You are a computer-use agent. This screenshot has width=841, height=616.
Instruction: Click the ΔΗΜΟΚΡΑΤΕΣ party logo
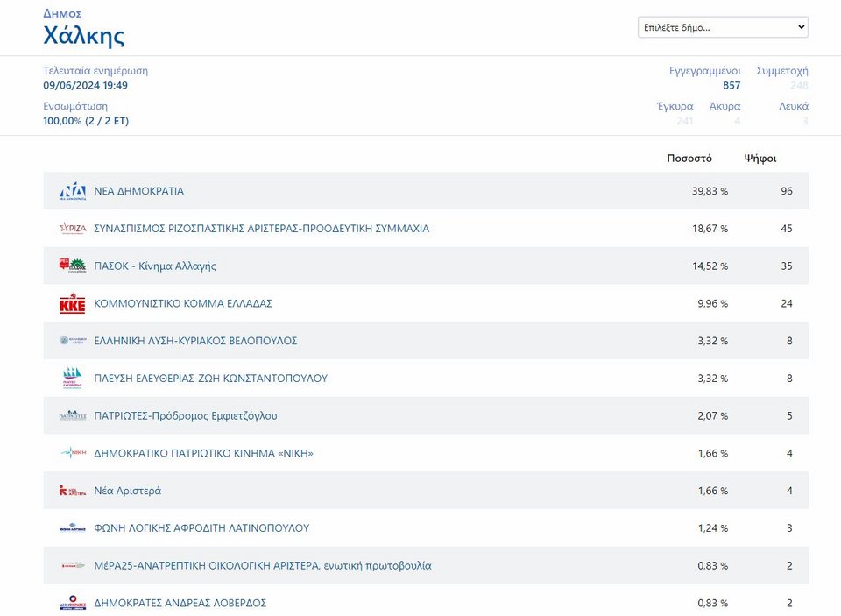(x=73, y=603)
